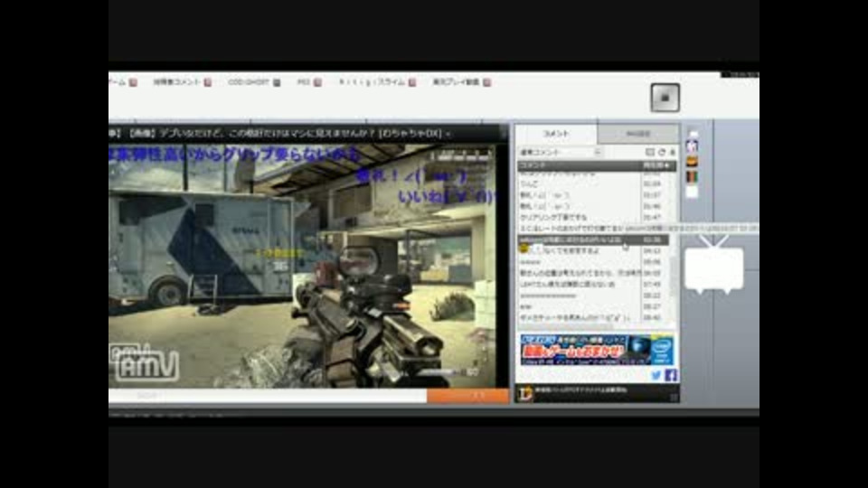Select the highlighted comment row in list
Screen dimensions: 868x488
593,239
